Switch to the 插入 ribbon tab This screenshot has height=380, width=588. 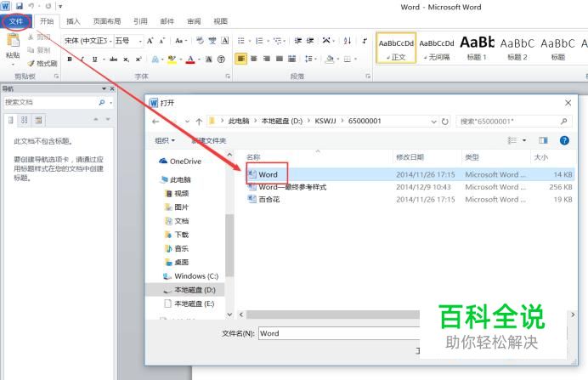[x=73, y=21]
